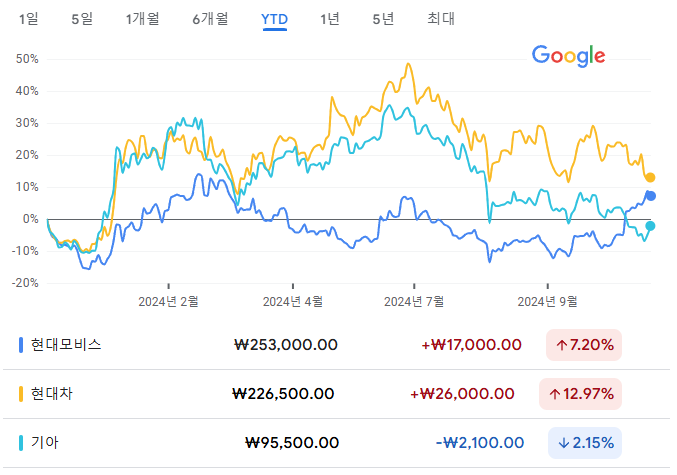Screen dimensions: 677x475
Task: Click the 0% y-axis label
Action: coord(31,219)
